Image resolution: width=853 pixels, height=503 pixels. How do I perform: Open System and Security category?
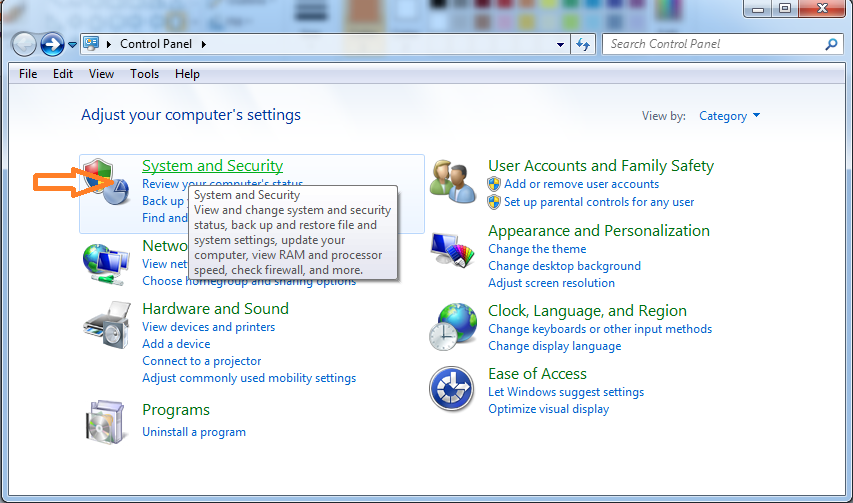[x=212, y=165]
